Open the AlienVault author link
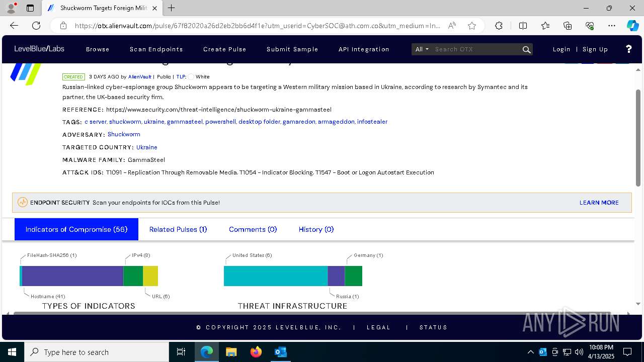644x362 pixels. tap(140, 77)
